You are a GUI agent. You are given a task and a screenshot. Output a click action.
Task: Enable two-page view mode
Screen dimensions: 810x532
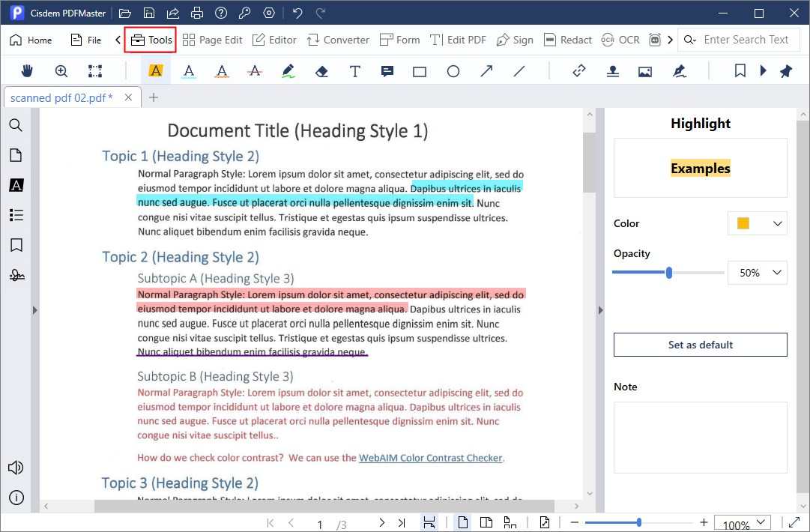[487, 522]
